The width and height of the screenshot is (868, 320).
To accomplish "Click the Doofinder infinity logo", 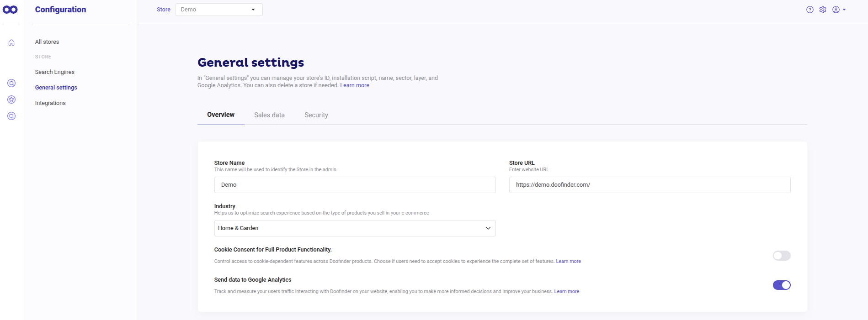I will point(10,10).
